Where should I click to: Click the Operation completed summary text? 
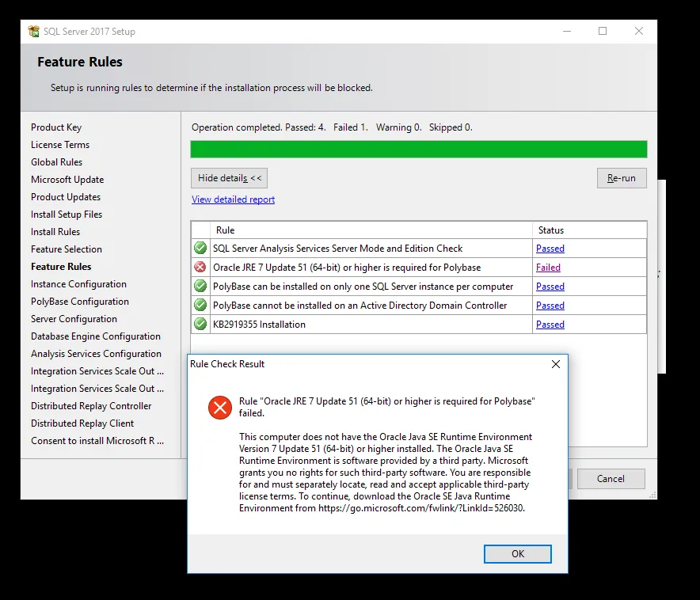click(x=332, y=127)
